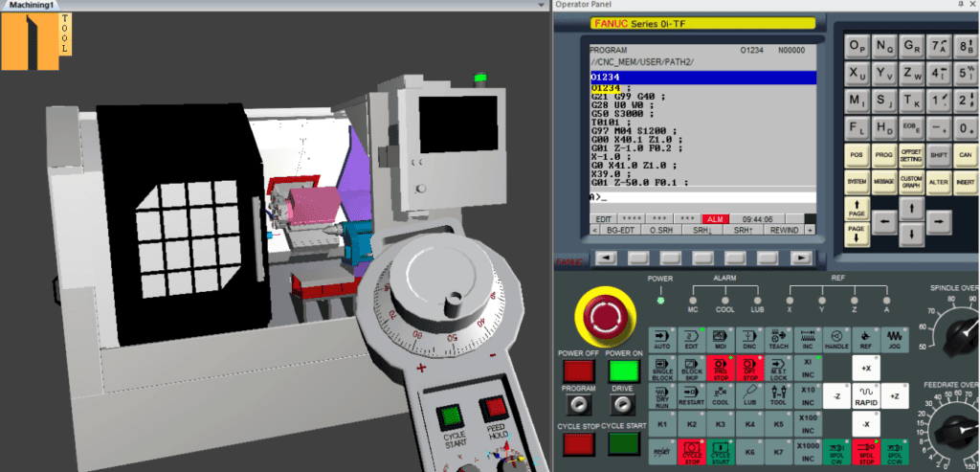Select JOG mode key
The width and height of the screenshot is (980, 472).
(895, 340)
